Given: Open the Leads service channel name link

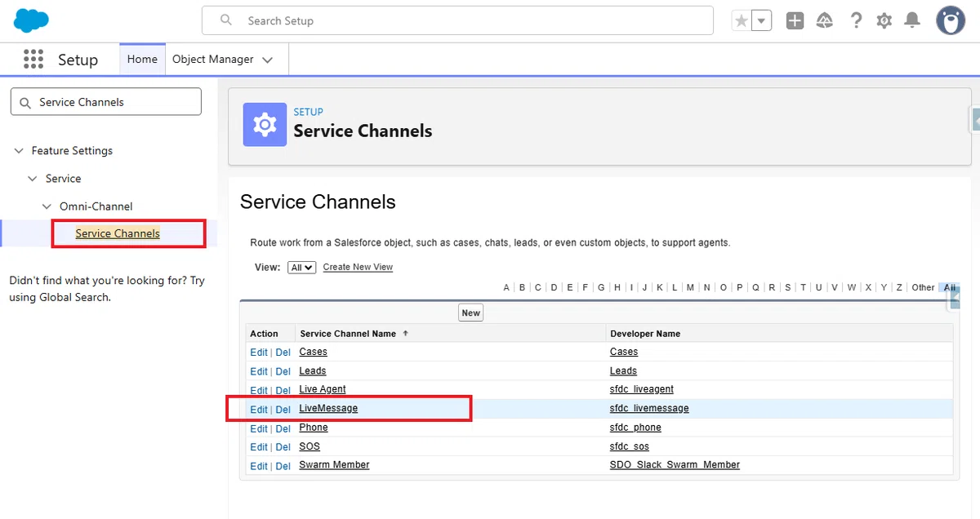Looking at the screenshot, I should [x=313, y=370].
